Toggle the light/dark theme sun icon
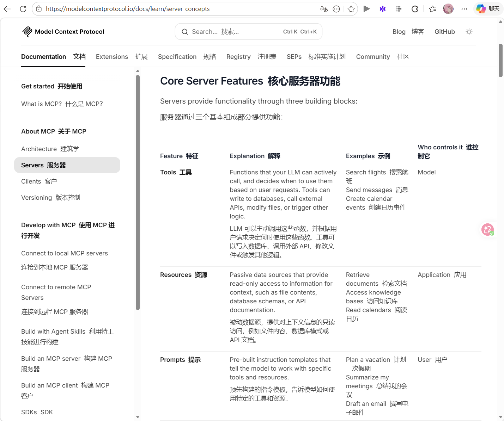This screenshot has height=421, width=504. click(469, 32)
